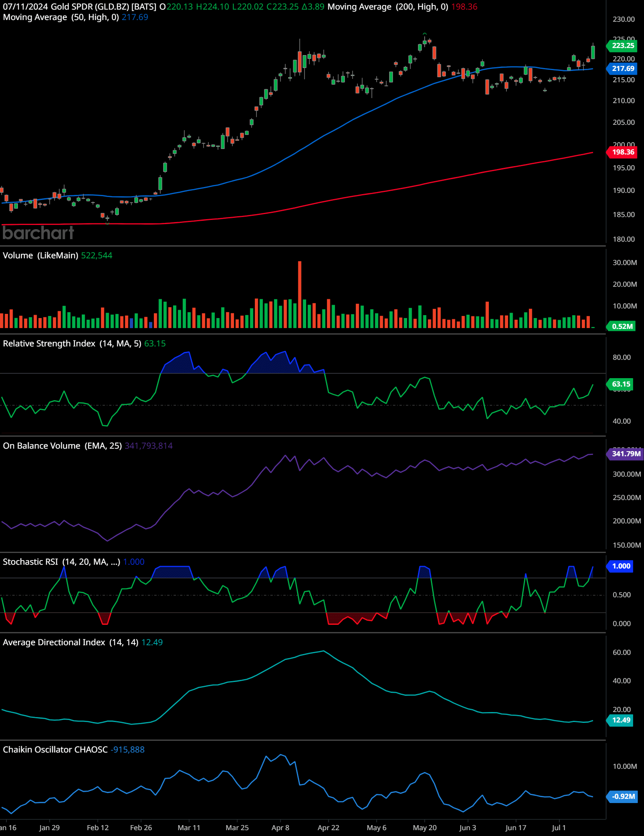Click the 341.79M OBV value tag
The image size is (644, 836).
coord(624,454)
